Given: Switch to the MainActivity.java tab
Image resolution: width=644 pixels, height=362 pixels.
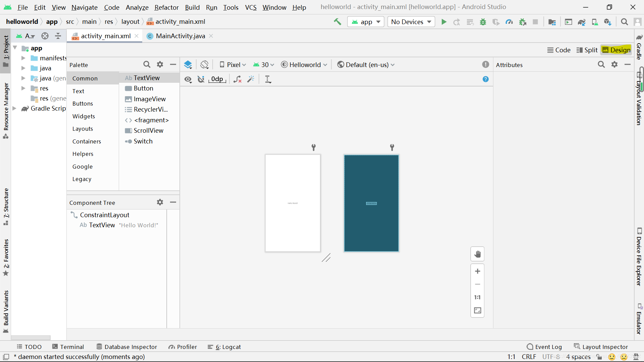Looking at the screenshot, I should coord(180,36).
